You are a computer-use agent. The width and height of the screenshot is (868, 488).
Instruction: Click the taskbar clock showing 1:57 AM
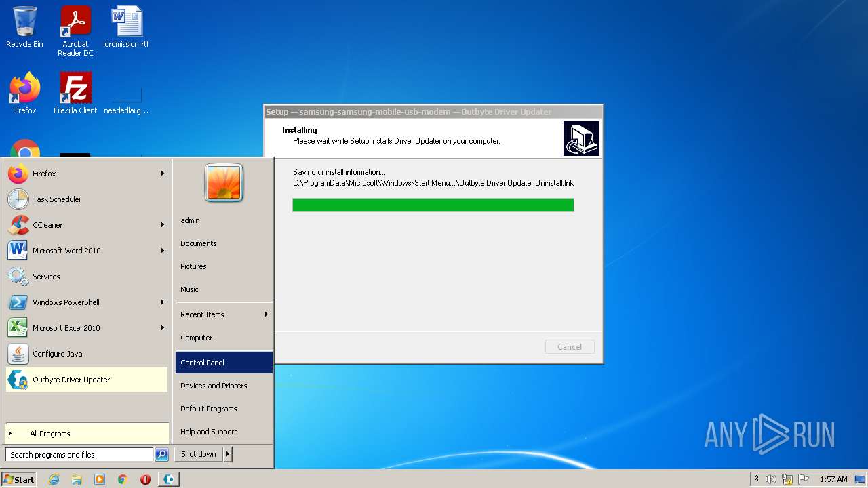(x=833, y=479)
